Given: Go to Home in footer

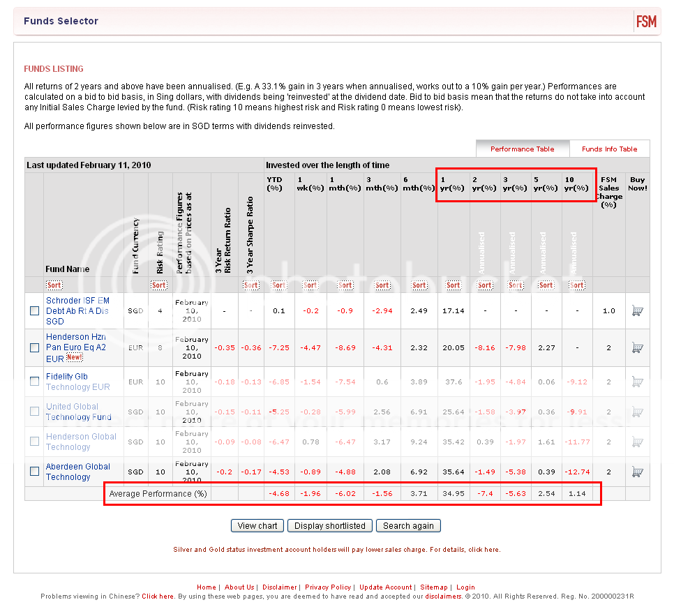Looking at the screenshot, I should pos(207,587).
